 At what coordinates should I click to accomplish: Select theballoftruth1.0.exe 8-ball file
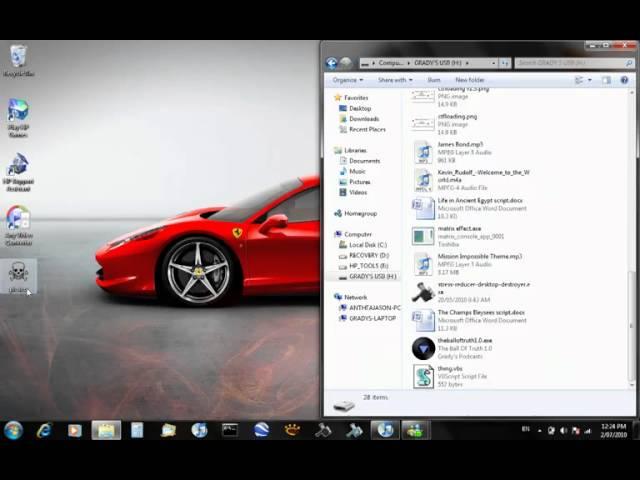pyautogui.click(x=423, y=348)
